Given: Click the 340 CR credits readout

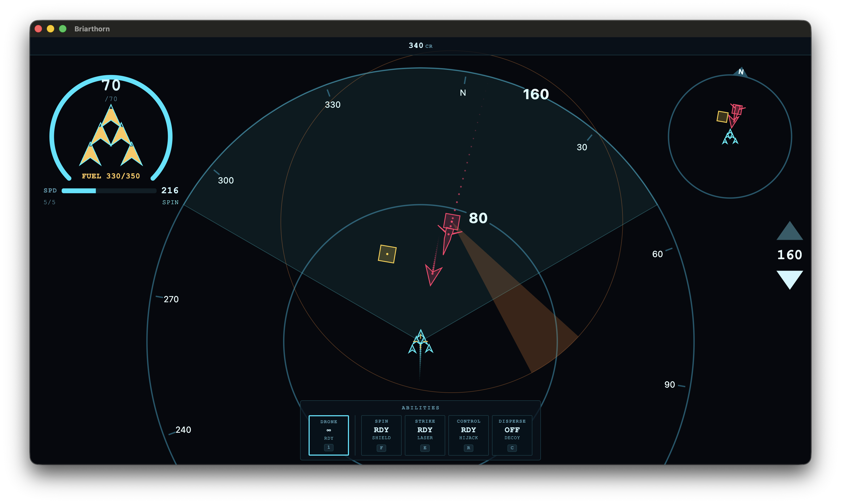Looking at the screenshot, I should pos(420,45).
